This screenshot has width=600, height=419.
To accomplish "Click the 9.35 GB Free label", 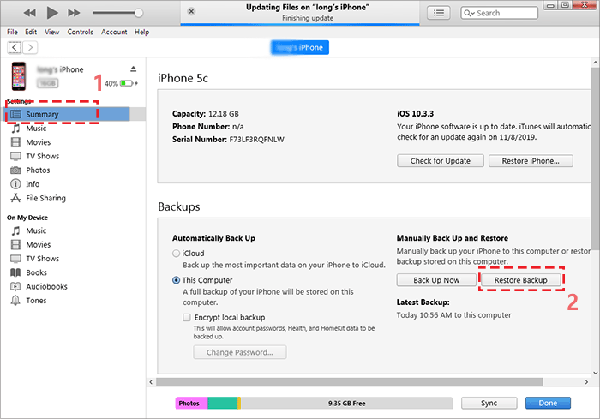I will coord(347,403).
